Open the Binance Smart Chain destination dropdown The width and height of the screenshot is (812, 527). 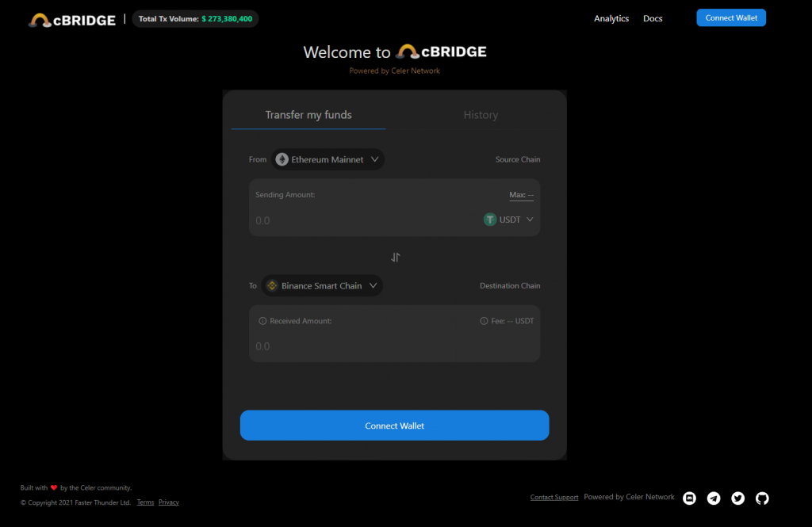point(322,286)
